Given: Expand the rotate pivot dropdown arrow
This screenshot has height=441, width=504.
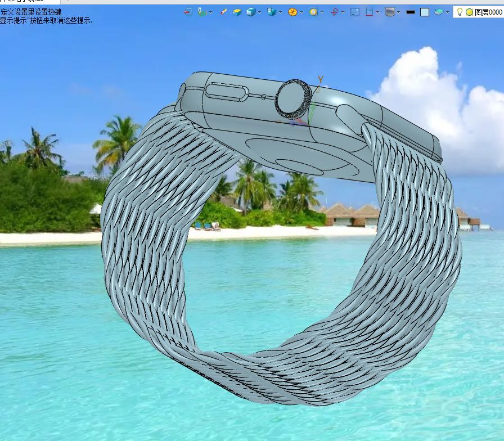Looking at the screenshot, I should pyautogui.click(x=343, y=12).
